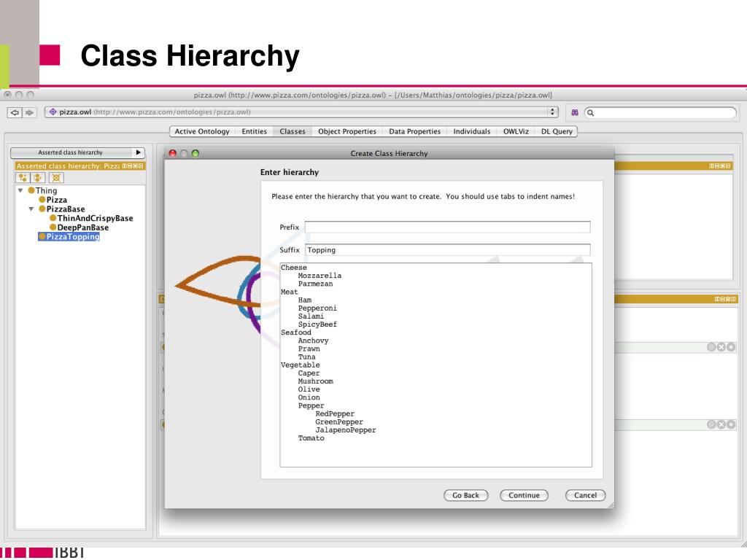
Task: Close the Create Class Hierarchy dialog with red button
Action: point(172,153)
